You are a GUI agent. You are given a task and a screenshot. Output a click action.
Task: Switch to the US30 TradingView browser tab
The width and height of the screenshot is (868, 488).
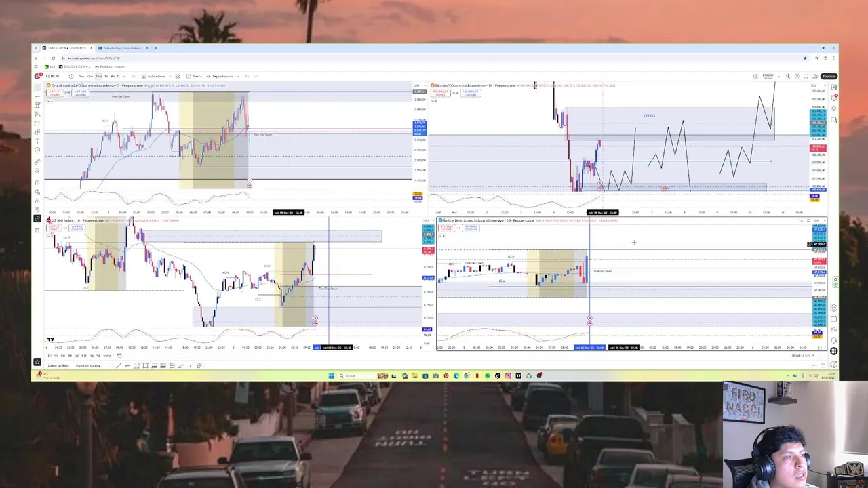67,48
